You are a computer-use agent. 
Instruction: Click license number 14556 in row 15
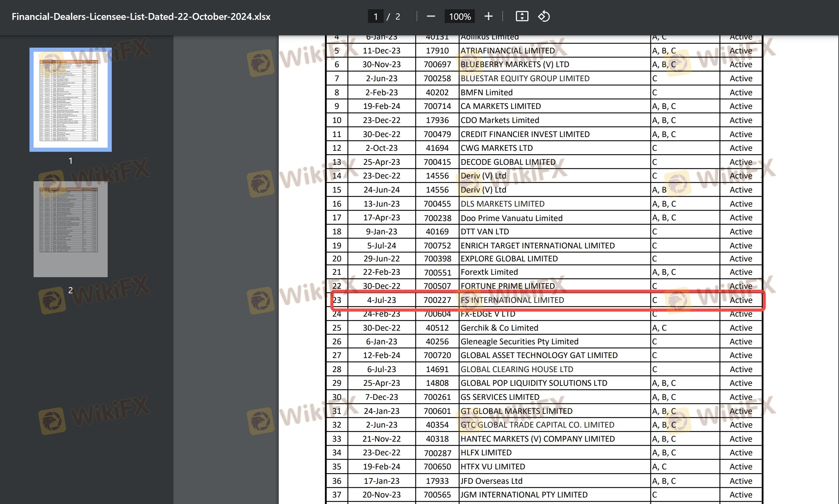pos(437,190)
